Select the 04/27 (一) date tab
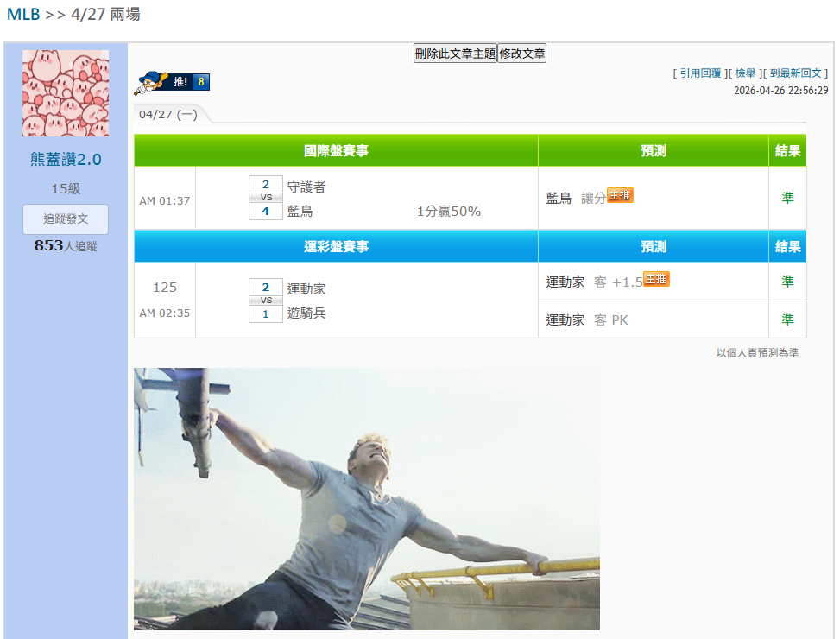The height and width of the screenshot is (639, 840). coord(168,115)
